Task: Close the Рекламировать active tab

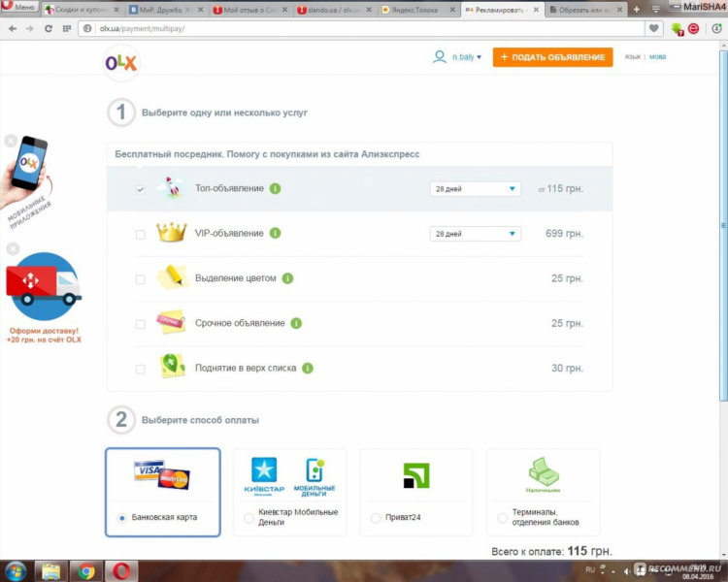Action: [536, 10]
